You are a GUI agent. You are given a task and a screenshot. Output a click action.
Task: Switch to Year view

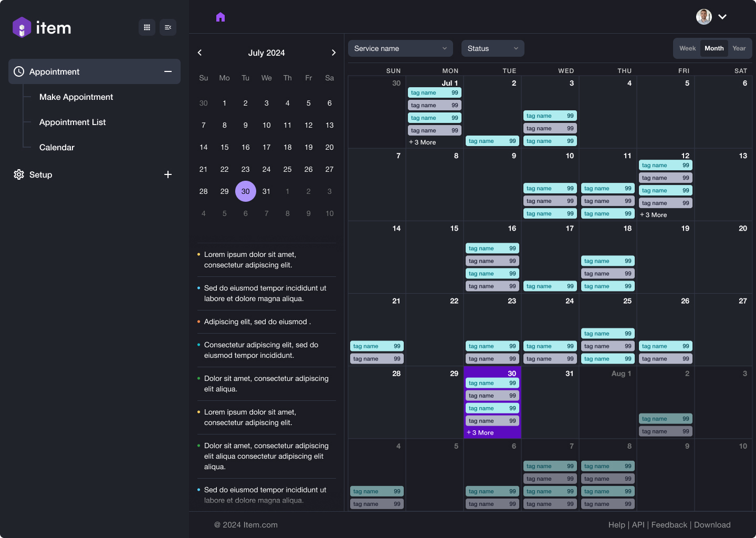pyautogui.click(x=739, y=48)
